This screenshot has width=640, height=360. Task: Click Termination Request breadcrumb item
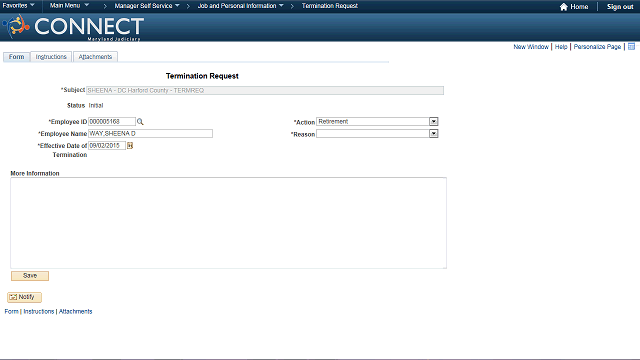pyautogui.click(x=330, y=6)
